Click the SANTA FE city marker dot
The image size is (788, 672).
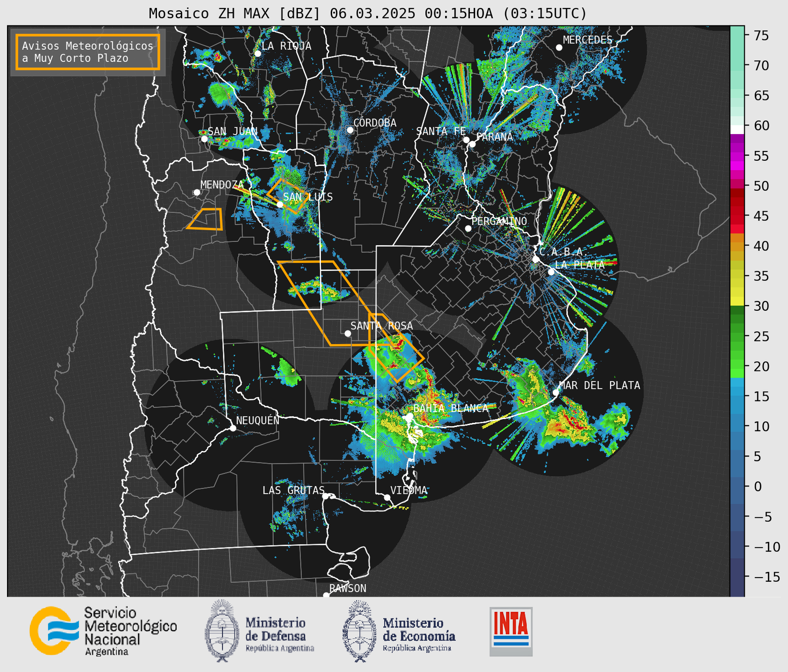pyautogui.click(x=466, y=139)
